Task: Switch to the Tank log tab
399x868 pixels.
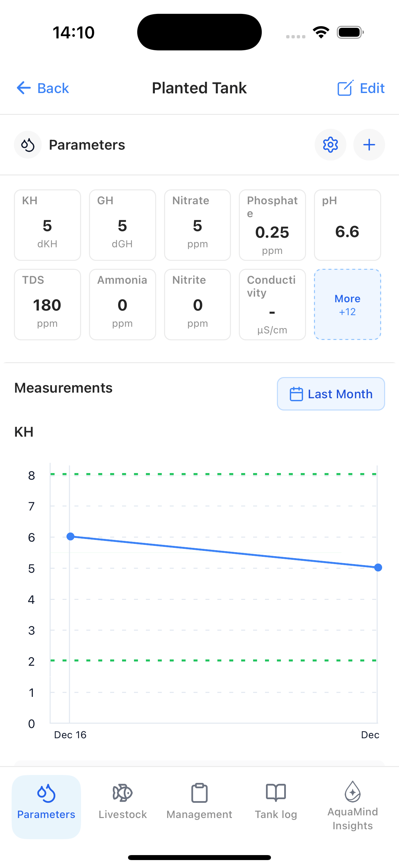Action: (276, 802)
